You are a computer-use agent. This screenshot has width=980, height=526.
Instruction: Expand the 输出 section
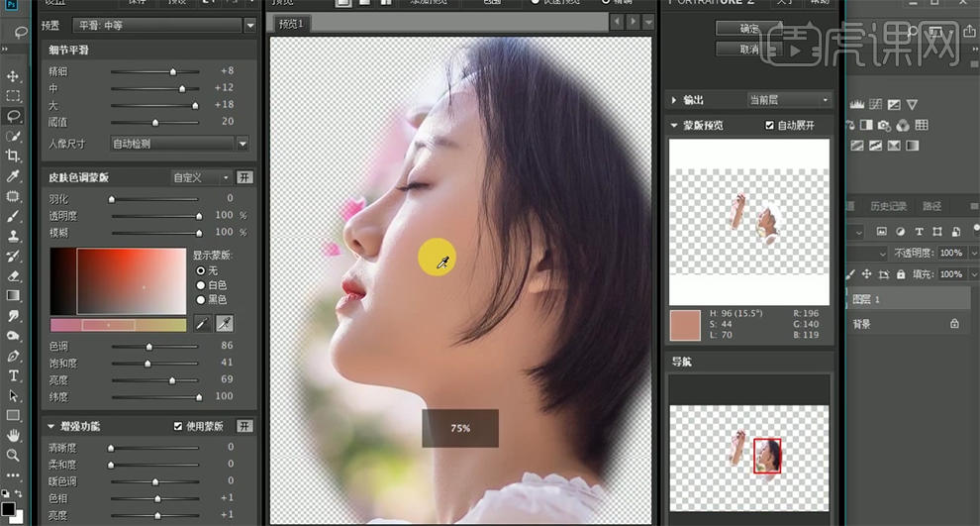[x=675, y=100]
